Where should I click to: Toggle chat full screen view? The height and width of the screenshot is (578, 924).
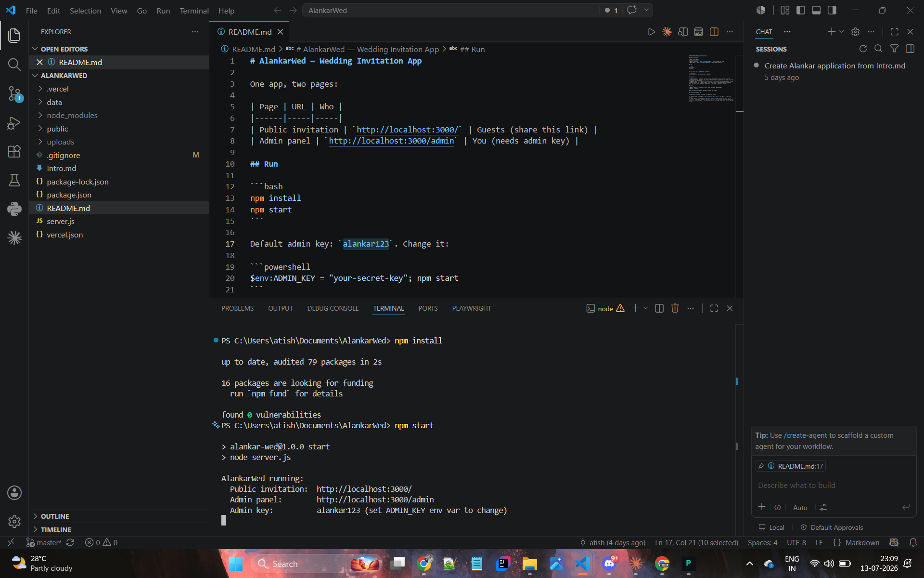(895, 32)
